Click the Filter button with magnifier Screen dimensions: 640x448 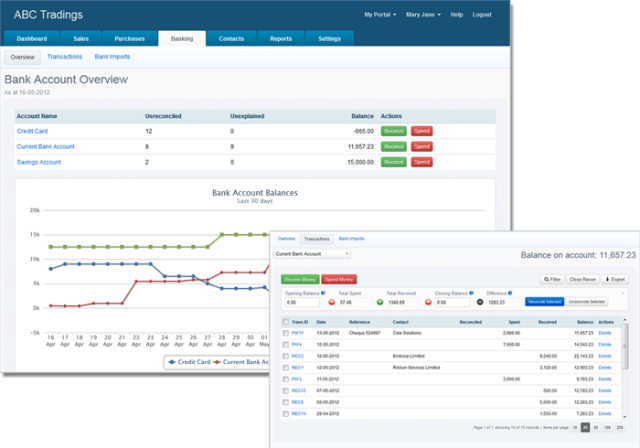[552, 279]
